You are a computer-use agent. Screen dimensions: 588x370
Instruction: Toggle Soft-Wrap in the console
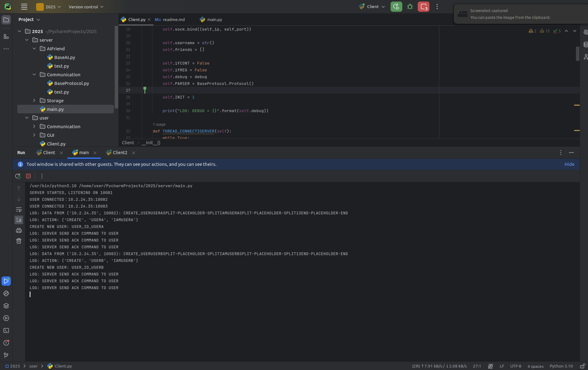coord(19,210)
